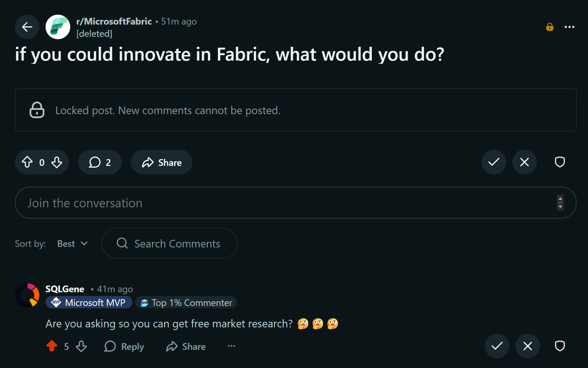Downvote SQLGene's comment
Image resolution: width=588 pixels, height=368 pixels.
pyautogui.click(x=81, y=346)
